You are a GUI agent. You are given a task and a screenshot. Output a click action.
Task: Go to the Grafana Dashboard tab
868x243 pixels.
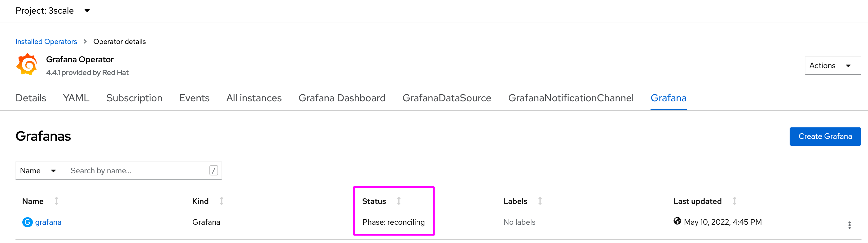click(342, 98)
